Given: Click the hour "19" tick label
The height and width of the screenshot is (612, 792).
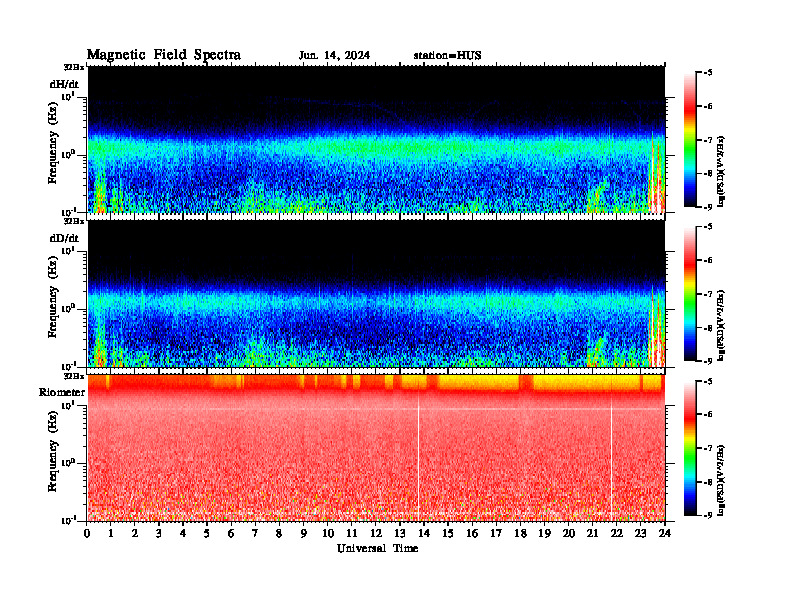Looking at the screenshot, I should pos(544,534).
